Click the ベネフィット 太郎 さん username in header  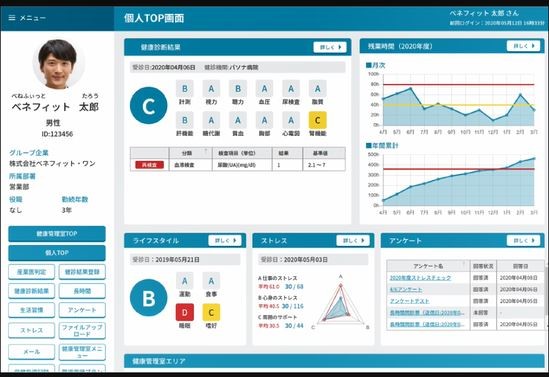pyautogui.click(x=484, y=13)
